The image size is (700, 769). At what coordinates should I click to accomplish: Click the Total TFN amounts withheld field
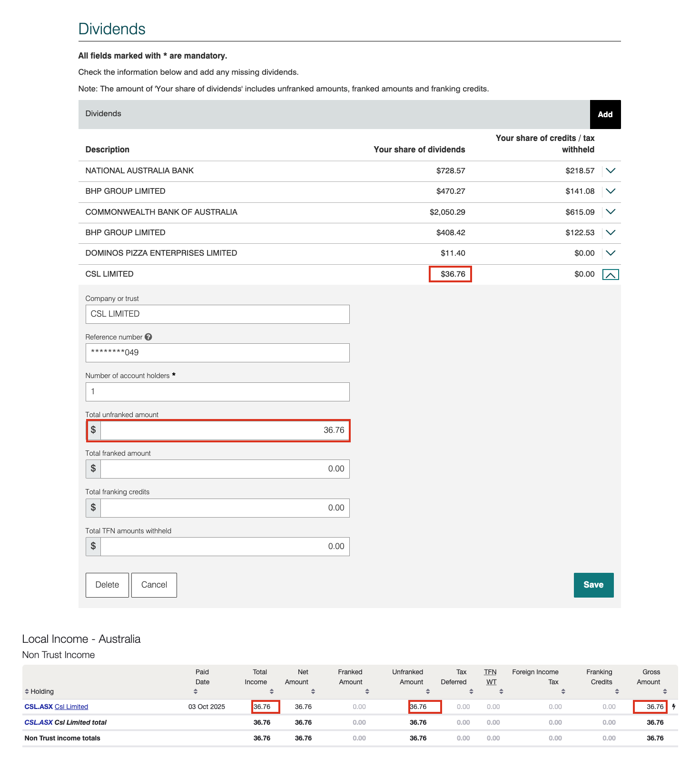(x=225, y=547)
